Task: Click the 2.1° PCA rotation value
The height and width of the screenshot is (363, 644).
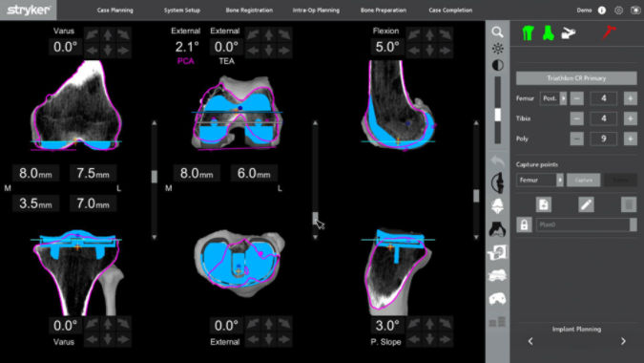Action: 187,47
